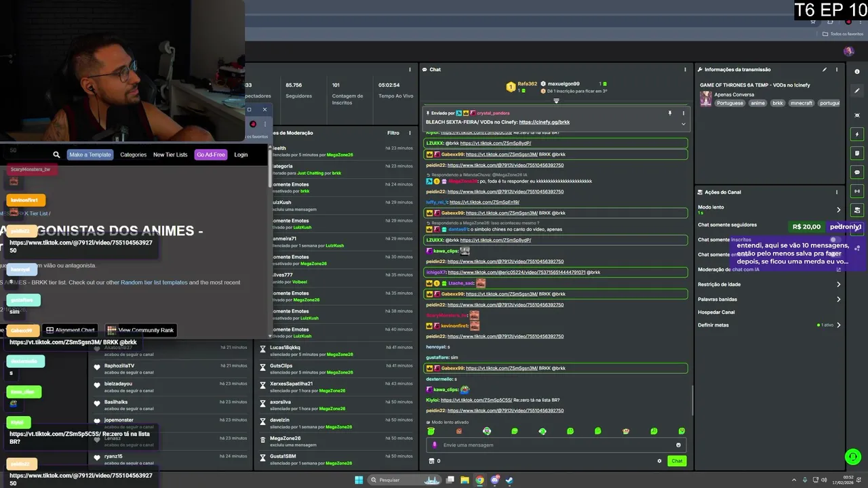Open the stats panel three-dot menu
This screenshot has height=488, width=868.
(410, 69)
